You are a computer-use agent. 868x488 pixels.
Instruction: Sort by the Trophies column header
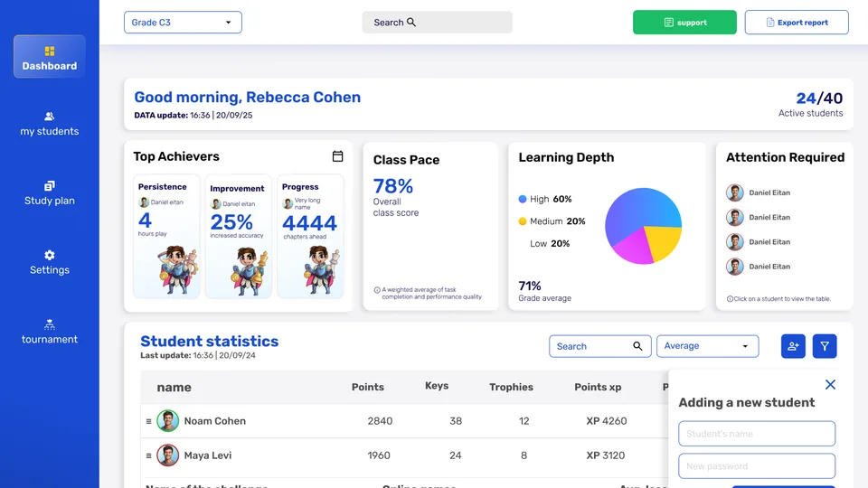(511, 387)
